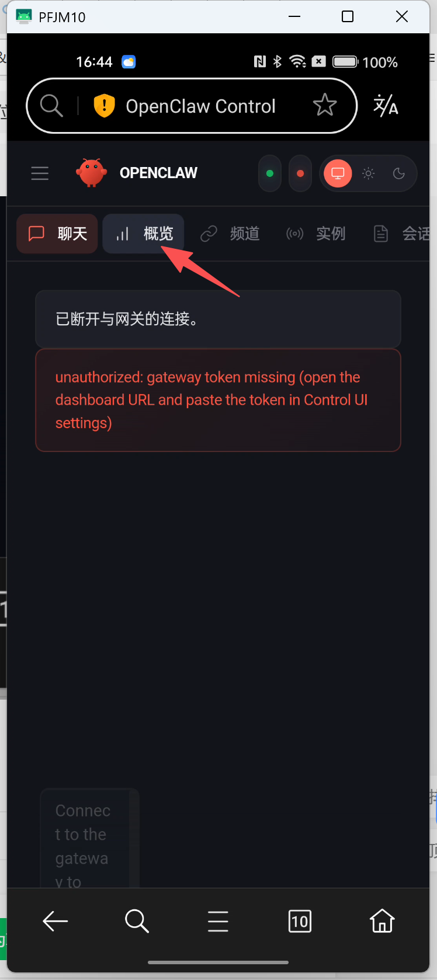Open the 聊天 chat tab
The image size is (437, 980).
pyautogui.click(x=57, y=234)
